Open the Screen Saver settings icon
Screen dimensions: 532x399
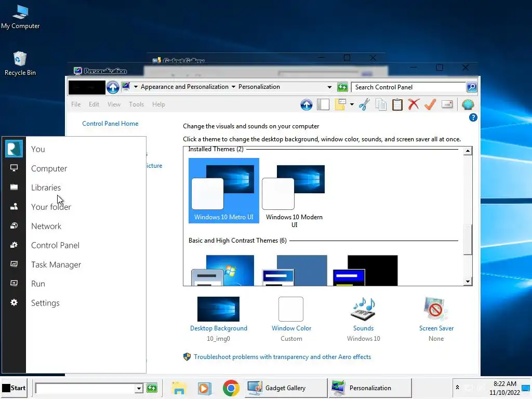tap(436, 309)
